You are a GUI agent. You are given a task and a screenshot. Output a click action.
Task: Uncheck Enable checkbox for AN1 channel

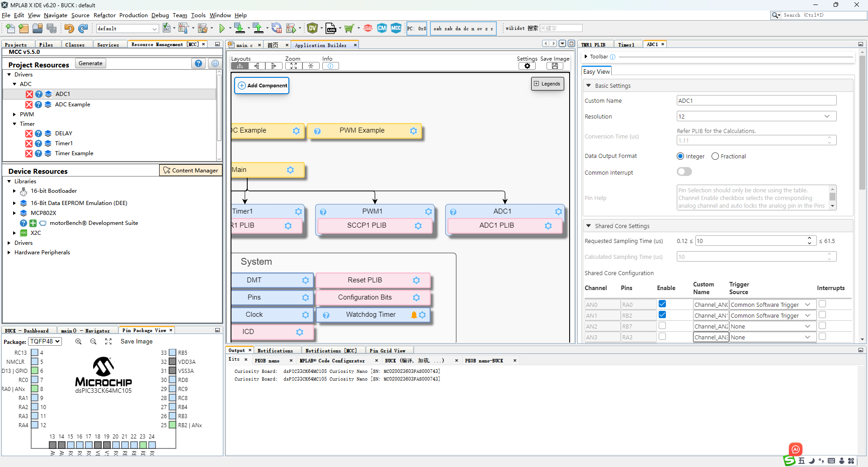pyautogui.click(x=662, y=315)
